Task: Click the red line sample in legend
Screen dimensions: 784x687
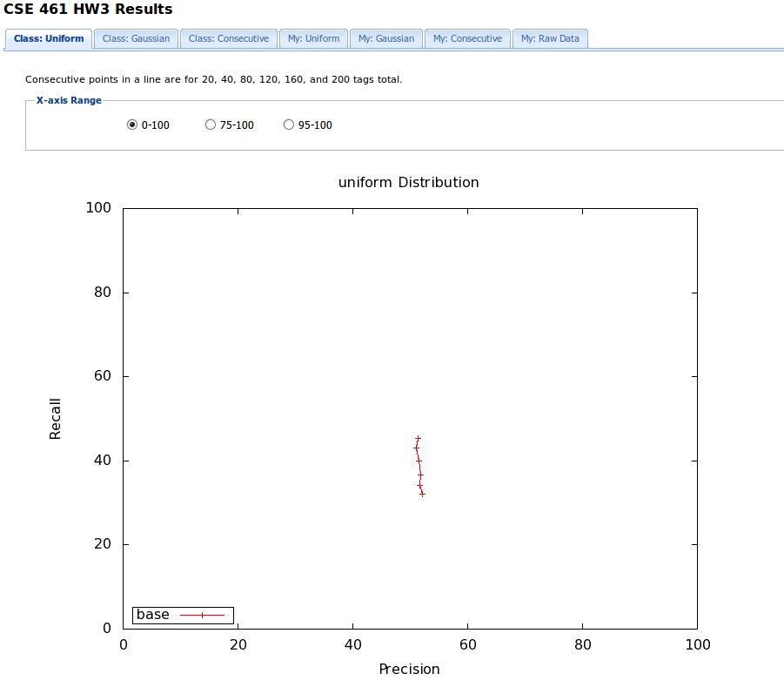Action: (x=202, y=615)
